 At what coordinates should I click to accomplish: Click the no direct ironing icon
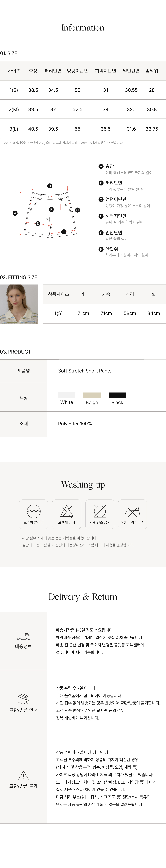pos(133,511)
